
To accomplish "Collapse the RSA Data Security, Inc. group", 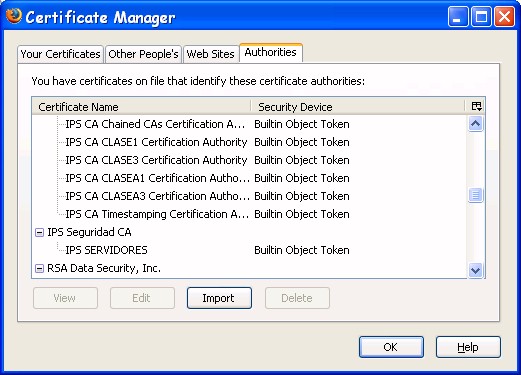I will pos(39,268).
